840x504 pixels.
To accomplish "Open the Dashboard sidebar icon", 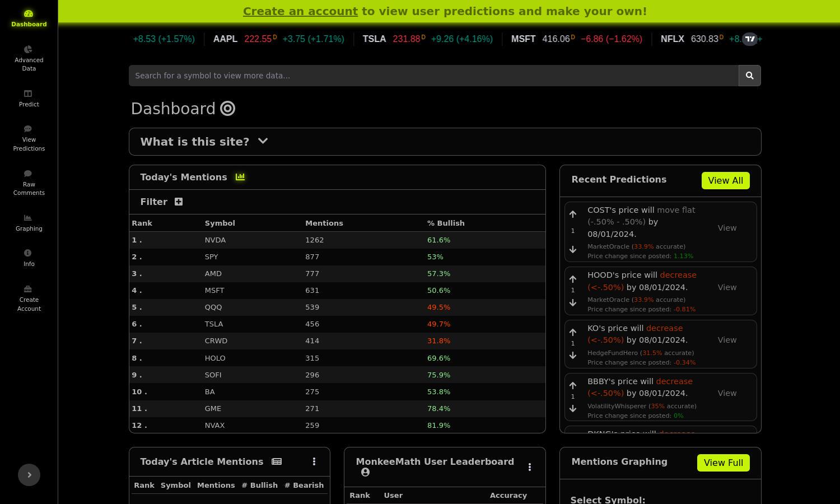I will 29,18.
